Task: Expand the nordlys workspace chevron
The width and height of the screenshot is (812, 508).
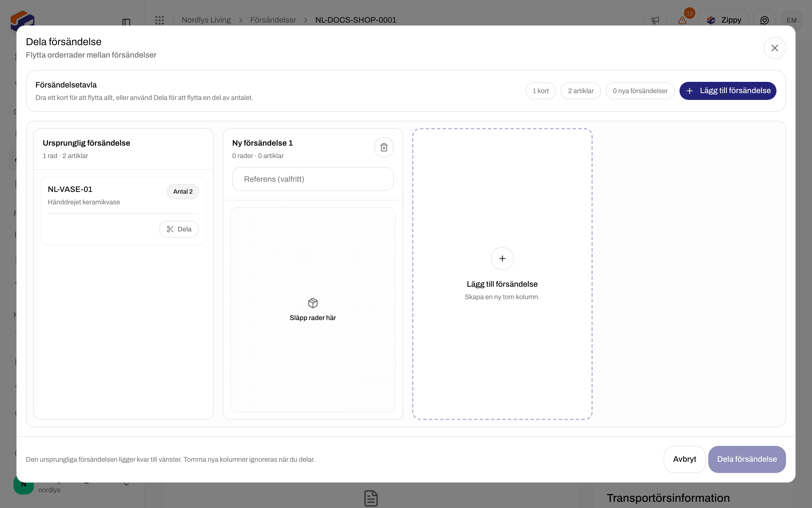Action: coord(126,484)
